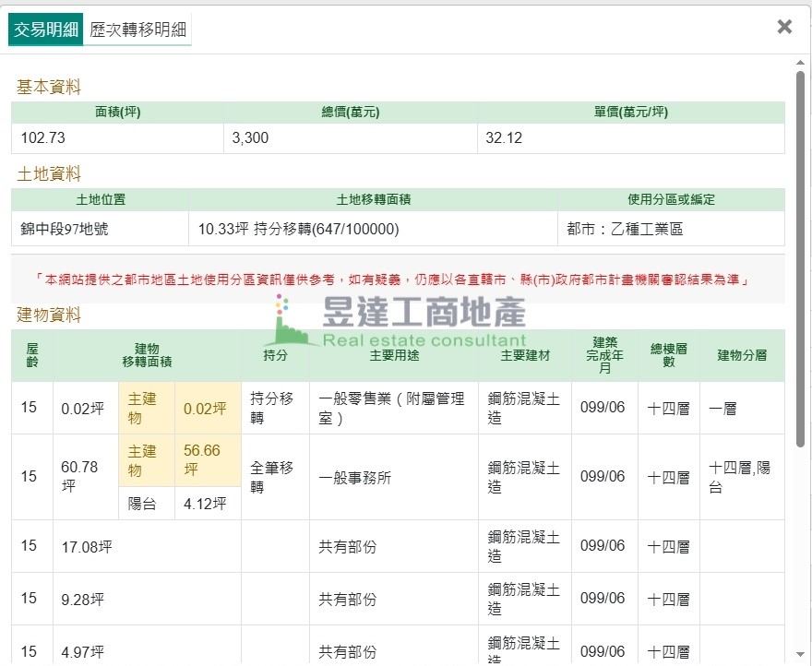Click the red zoning disclaimer notice text
812x666 pixels.
coord(397,279)
